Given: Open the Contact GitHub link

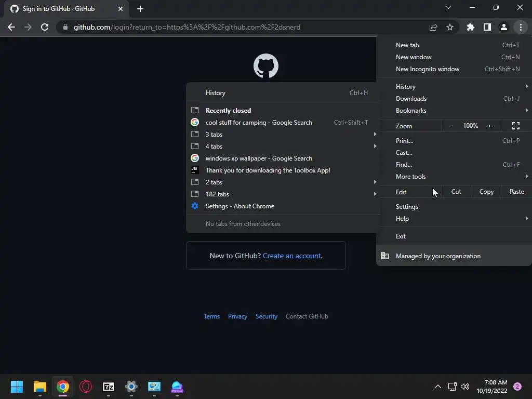Looking at the screenshot, I should point(307,316).
